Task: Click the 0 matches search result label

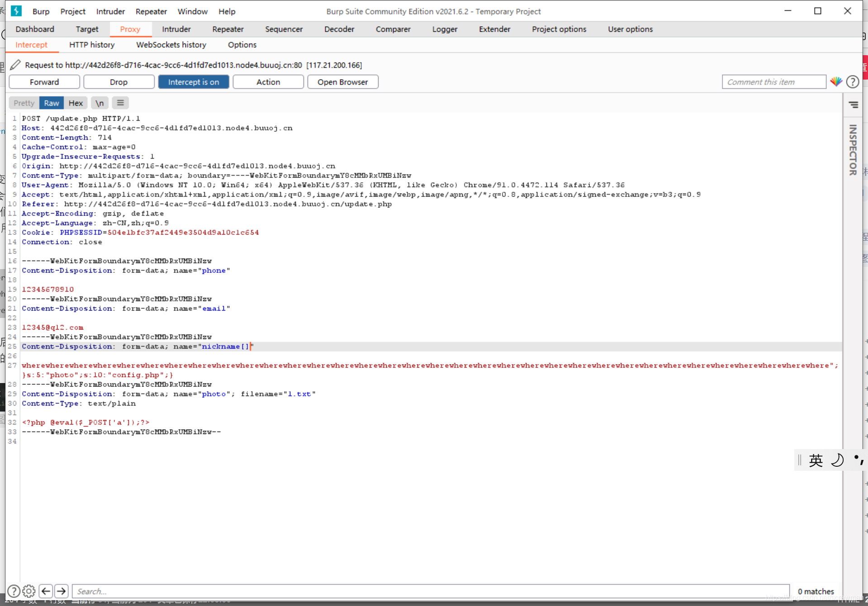Action: coord(816,591)
